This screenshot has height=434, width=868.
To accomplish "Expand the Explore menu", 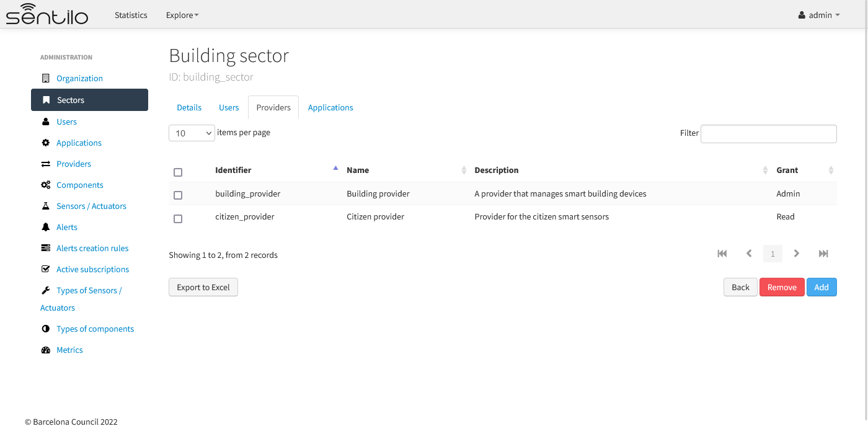I will (182, 15).
